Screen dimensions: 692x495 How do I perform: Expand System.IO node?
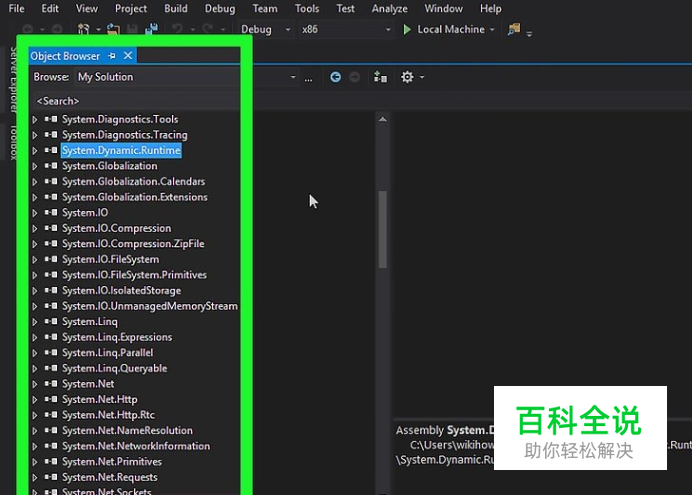(35, 213)
